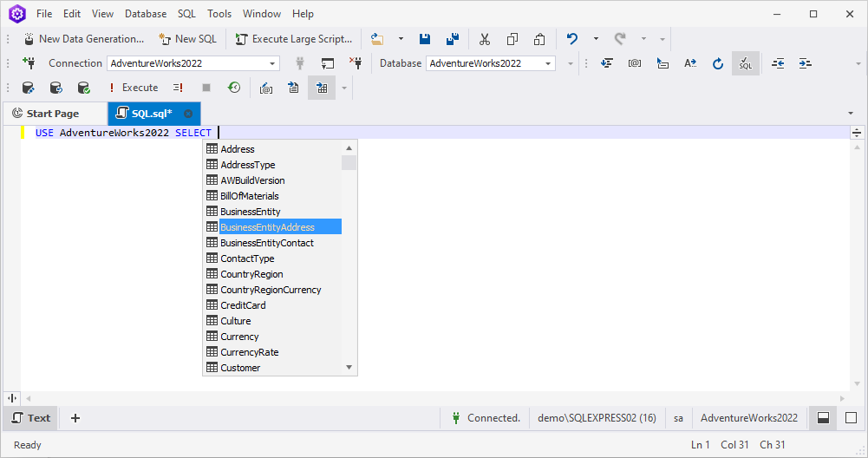This screenshot has height=458, width=868.
Task: Pick the CreditCard table suggestion
Action: point(273,305)
